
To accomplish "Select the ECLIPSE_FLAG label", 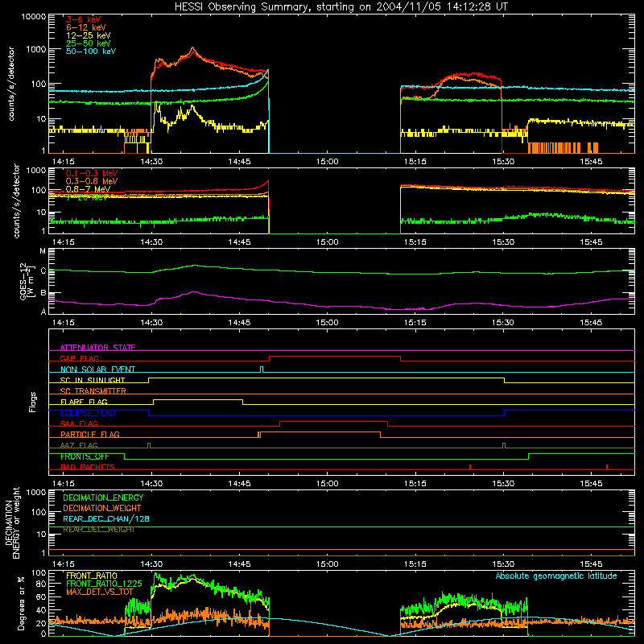I will tap(88, 413).
